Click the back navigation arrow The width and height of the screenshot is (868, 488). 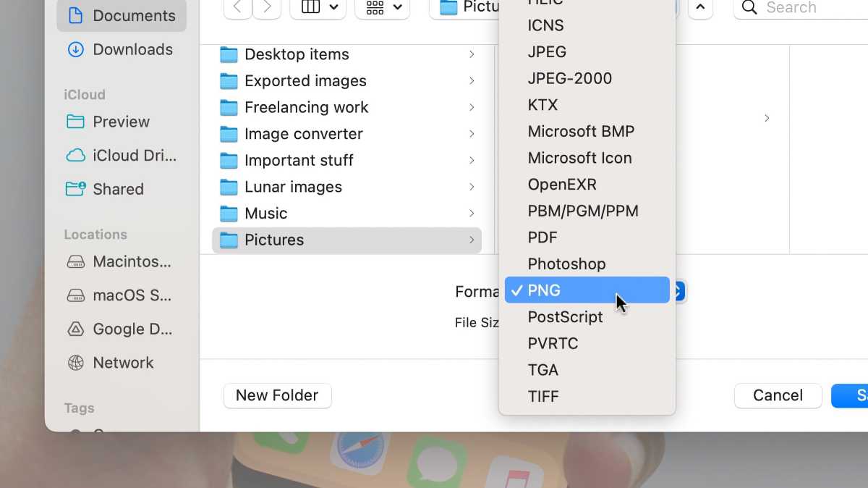(x=237, y=9)
